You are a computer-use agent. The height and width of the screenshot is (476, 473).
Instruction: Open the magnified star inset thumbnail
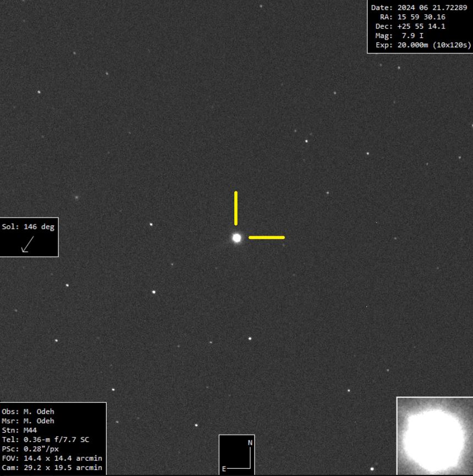435,436
